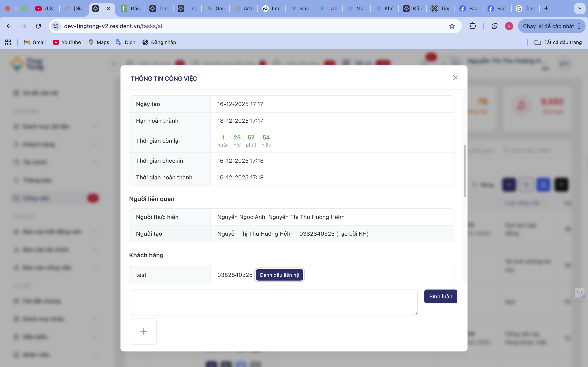Click the site information icon in address bar
Viewport: 588px width, 367px height.
coord(56,26)
